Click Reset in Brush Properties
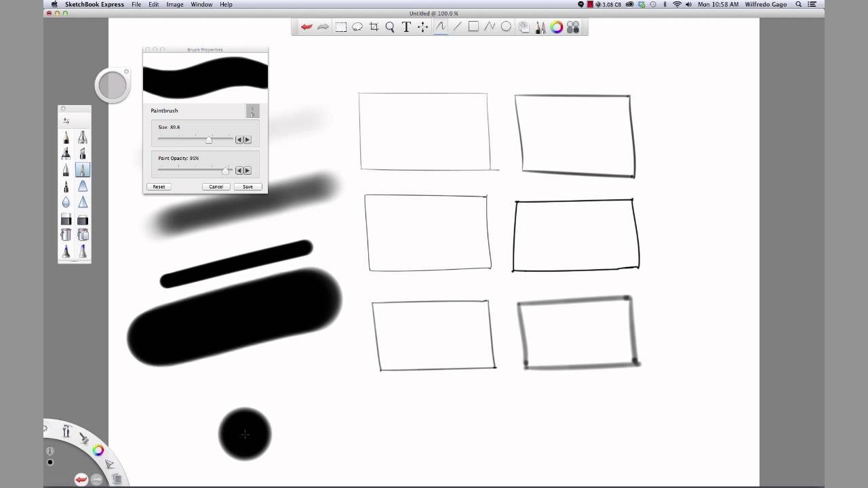868x488 pixels. tap(159, 186)
